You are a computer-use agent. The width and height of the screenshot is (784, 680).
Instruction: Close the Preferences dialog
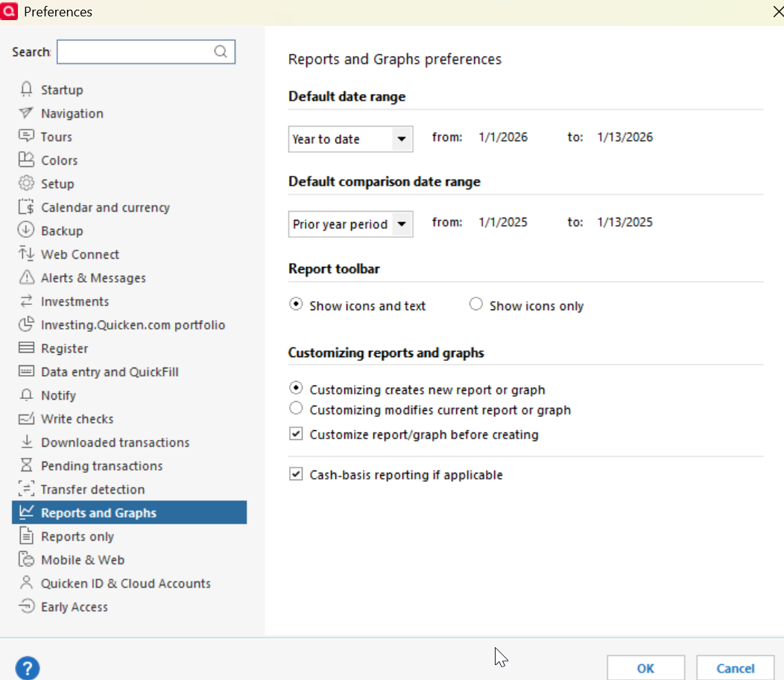coord(777,11)
